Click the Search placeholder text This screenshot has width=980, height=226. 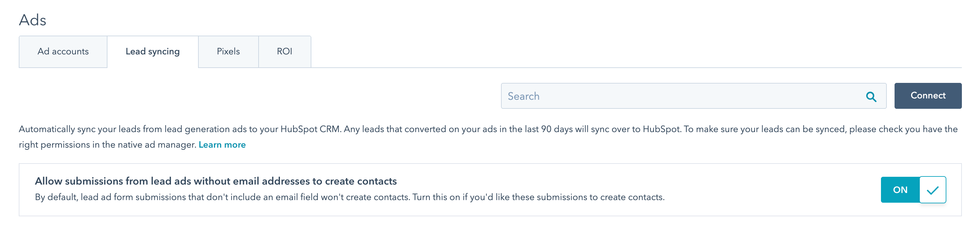click(x=523, y=96)
